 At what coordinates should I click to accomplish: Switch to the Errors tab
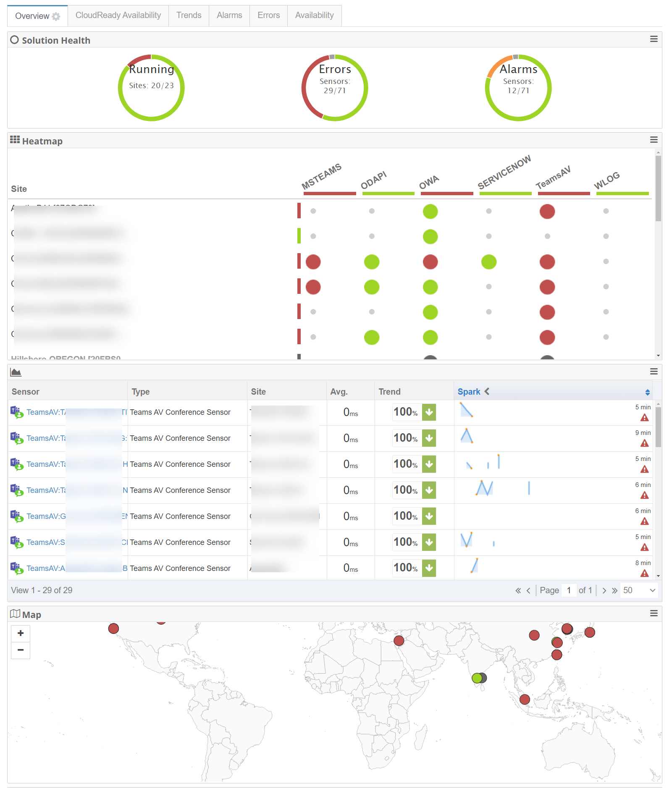[x=268, y=16]
